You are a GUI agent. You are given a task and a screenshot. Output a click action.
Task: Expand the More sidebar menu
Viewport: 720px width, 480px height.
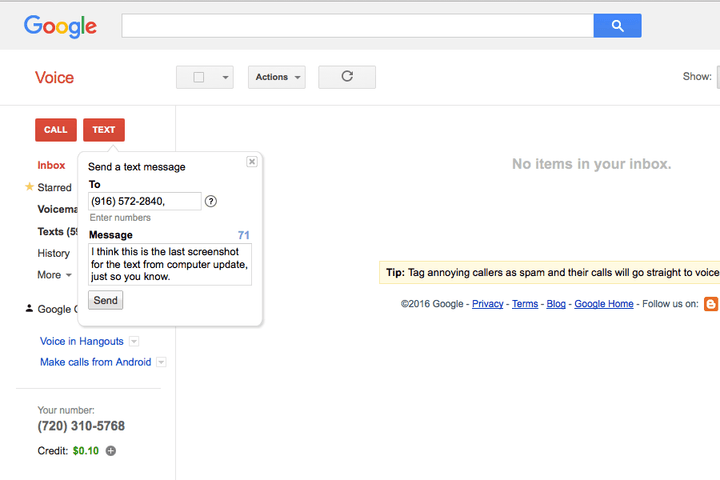pos(54,275)
